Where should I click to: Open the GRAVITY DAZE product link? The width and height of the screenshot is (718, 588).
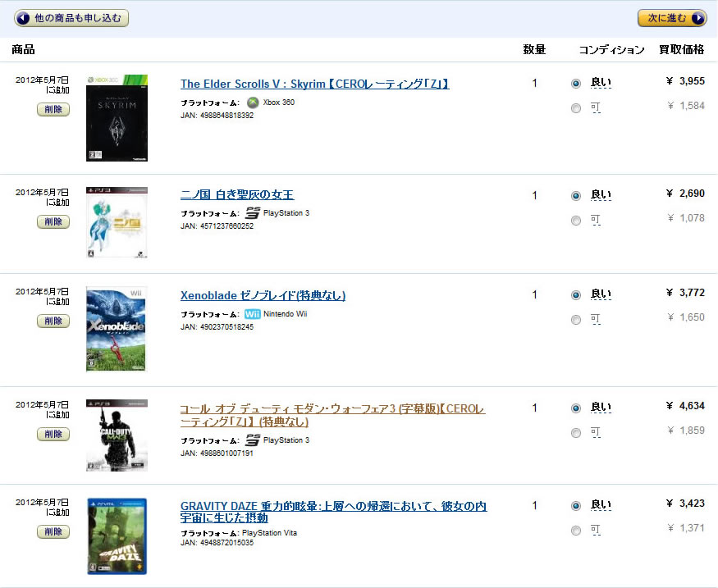point(333,512)
